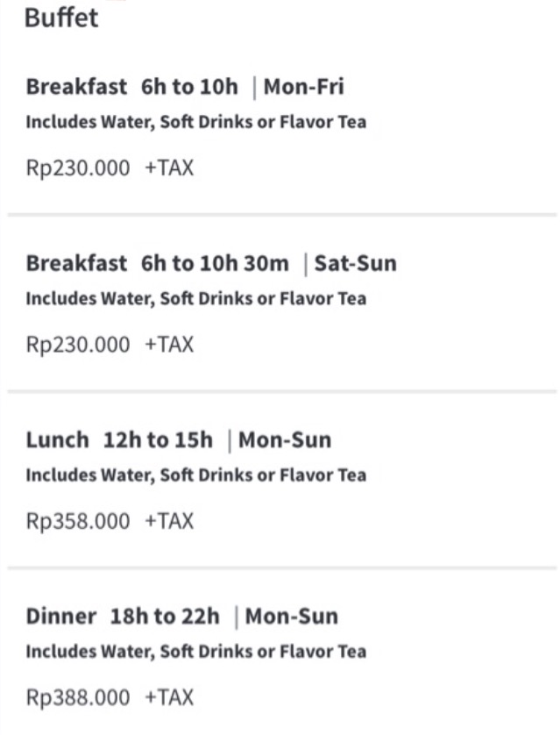Click weekend breakfast Rp230.000 price
Image resolution: width=560 pixels, height=735 pixels.
point(78,345)
